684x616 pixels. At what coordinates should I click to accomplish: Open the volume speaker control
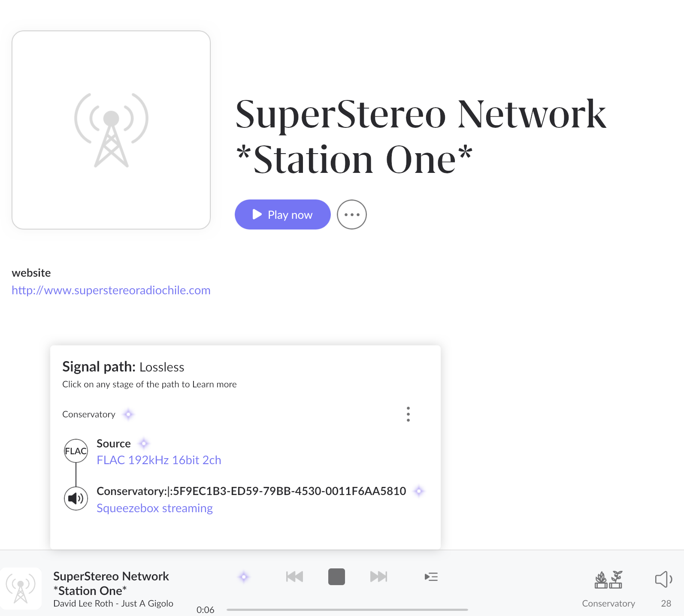pyautogui.click(x=663, y=580)
